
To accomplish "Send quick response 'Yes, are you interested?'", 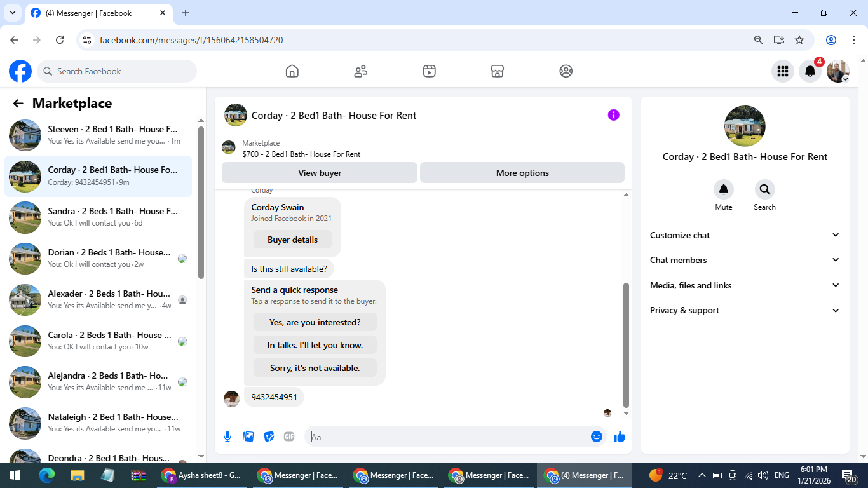I will 315,322.
